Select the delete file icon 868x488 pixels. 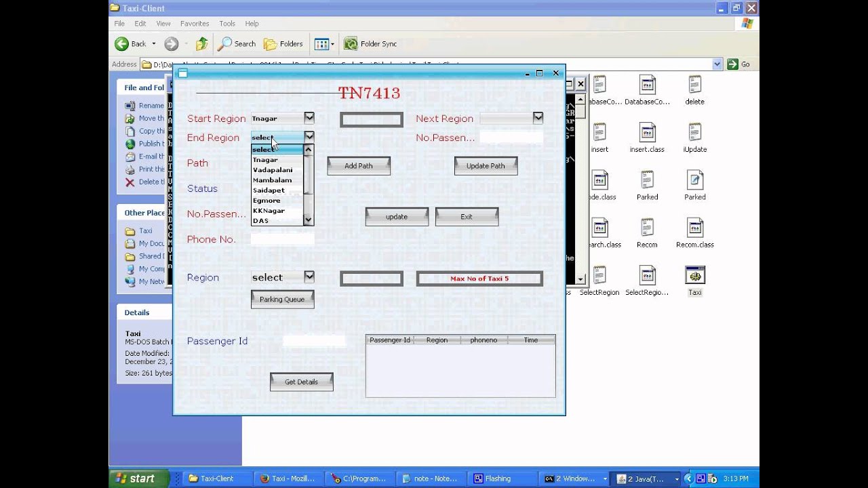coord(694,89)
